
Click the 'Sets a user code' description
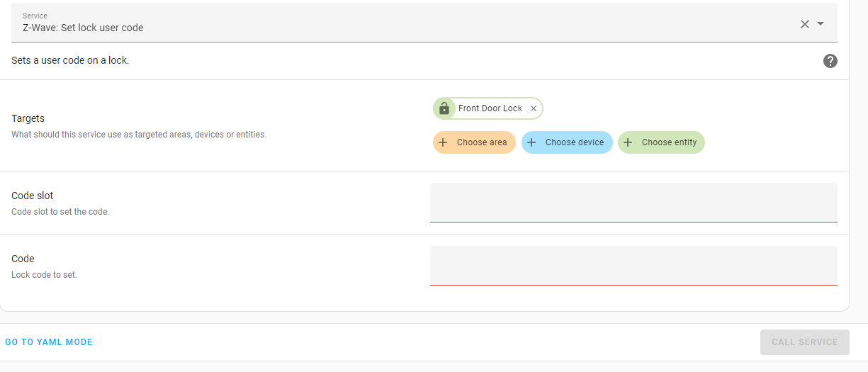(70, 61)
